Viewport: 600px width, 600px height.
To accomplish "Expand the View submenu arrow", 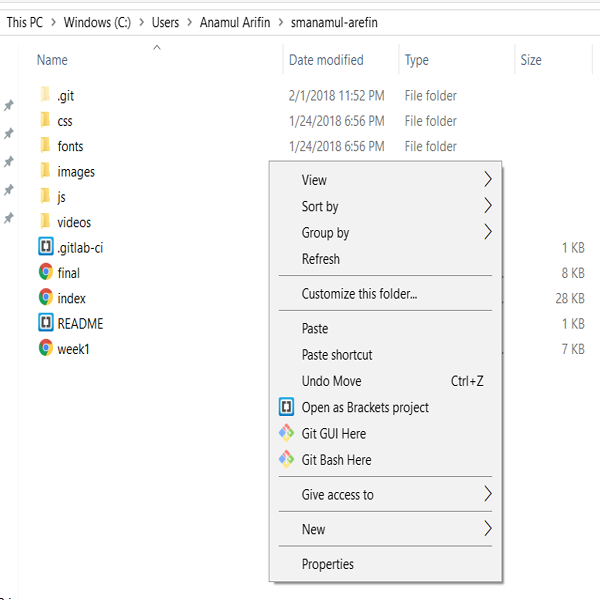I will pyautogui.click(x=488, y=180).
